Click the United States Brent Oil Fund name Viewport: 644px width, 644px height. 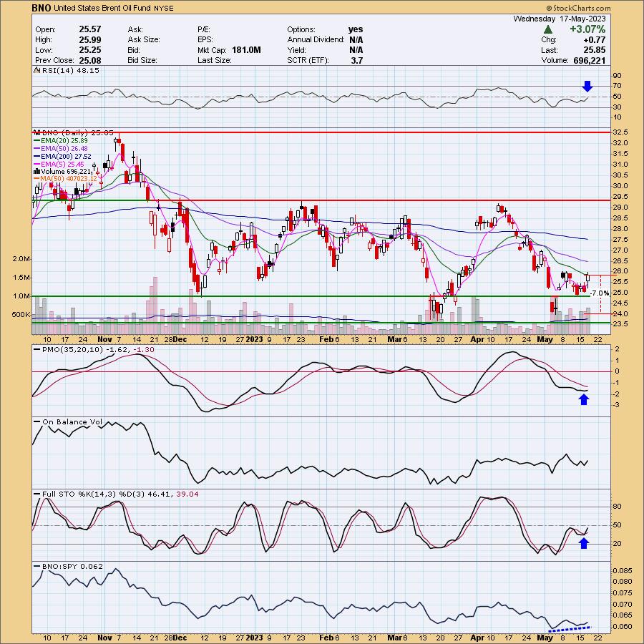tap(102, 8)
